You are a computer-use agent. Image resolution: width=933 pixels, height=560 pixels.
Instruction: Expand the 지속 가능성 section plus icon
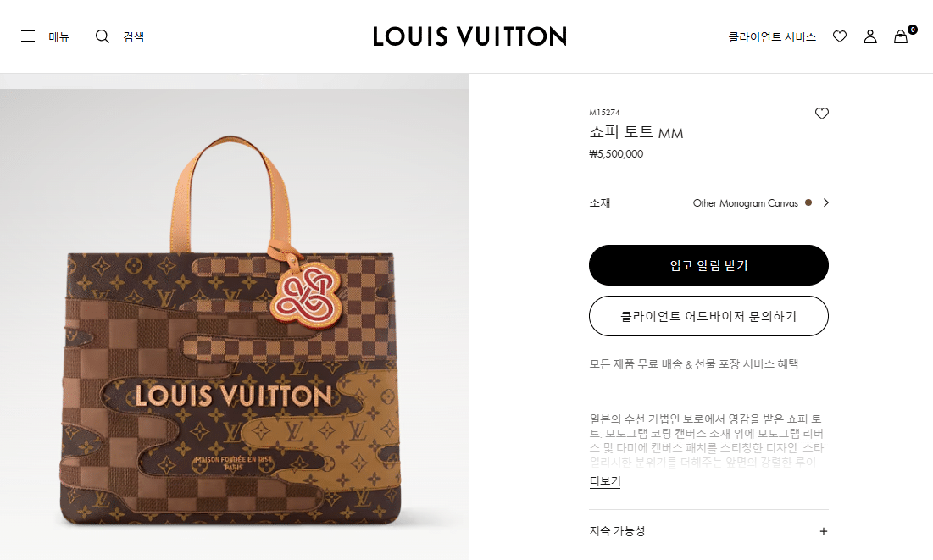[x=824, y=531]
